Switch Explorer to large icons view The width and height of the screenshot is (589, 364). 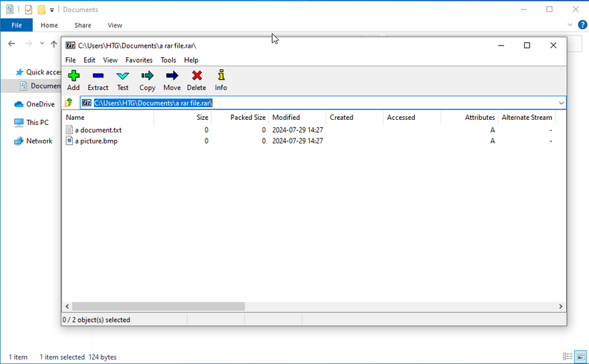[580, 356]
